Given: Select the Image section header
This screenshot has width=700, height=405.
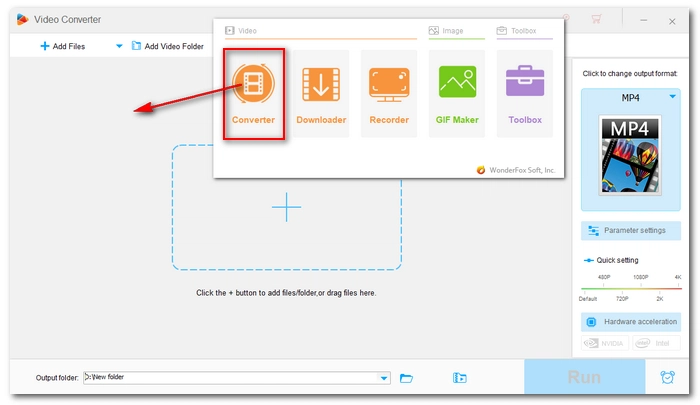Looking at the screenshot, I should [446, 31].
